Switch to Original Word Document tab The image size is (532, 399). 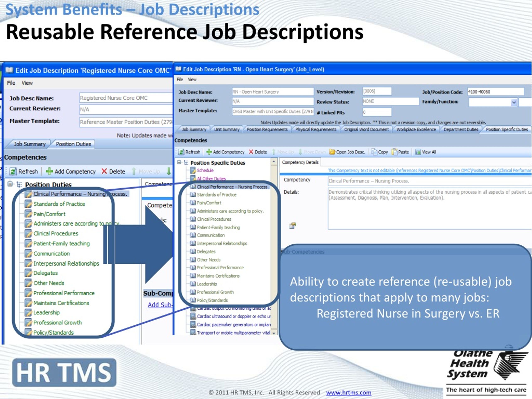(x=366, y=129)
